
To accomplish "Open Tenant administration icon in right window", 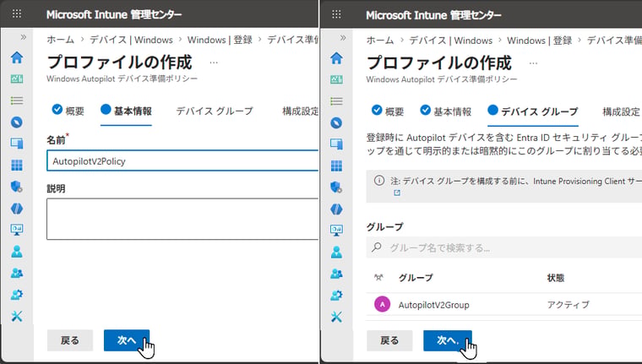I will (336, 295).
